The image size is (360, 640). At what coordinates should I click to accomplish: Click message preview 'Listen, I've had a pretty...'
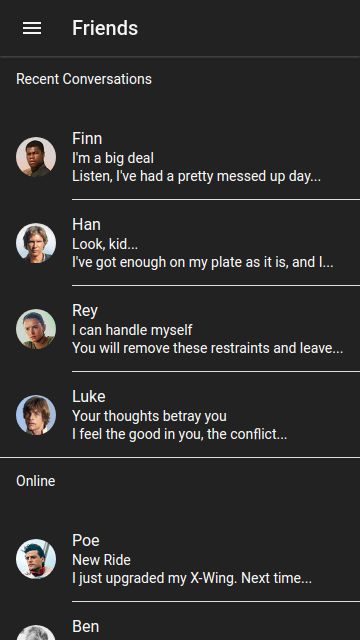[x=196, y=176]
